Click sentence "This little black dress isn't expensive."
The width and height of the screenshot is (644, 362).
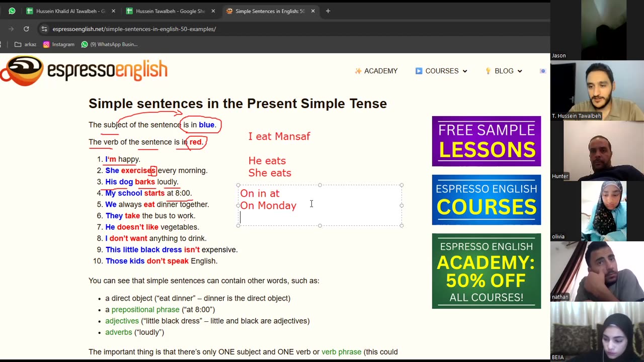pyautogui.click(x=172, y=250)
